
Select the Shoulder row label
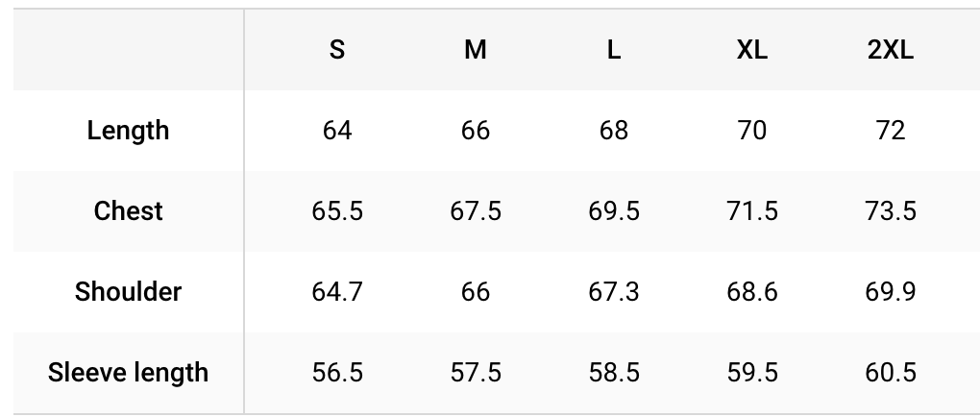(128, 292)
